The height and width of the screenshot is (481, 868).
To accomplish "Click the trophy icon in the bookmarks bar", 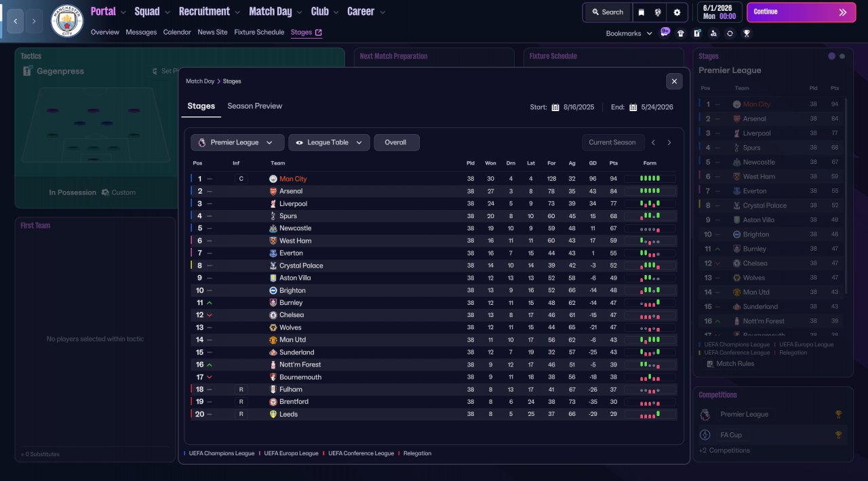I will [x=746, y=33].
